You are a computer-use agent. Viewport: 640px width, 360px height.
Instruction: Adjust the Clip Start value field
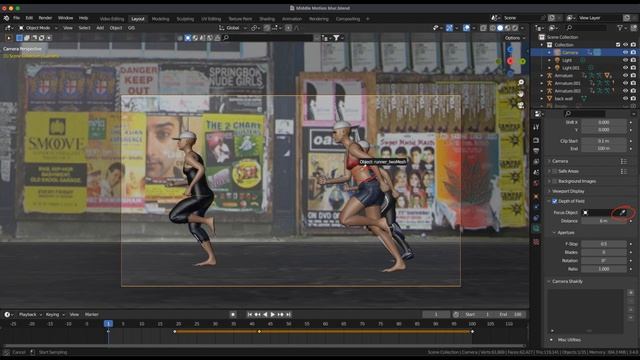click(604, 141)
